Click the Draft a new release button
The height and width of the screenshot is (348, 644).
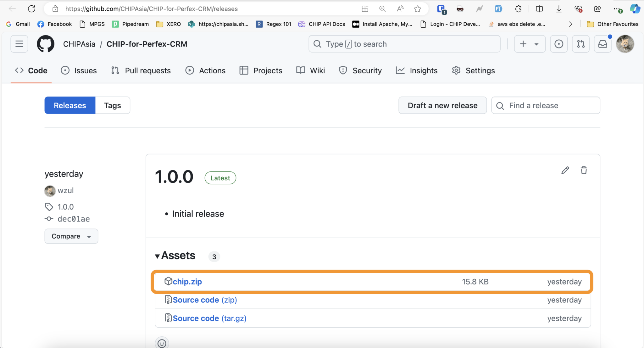tap(442, 105)
